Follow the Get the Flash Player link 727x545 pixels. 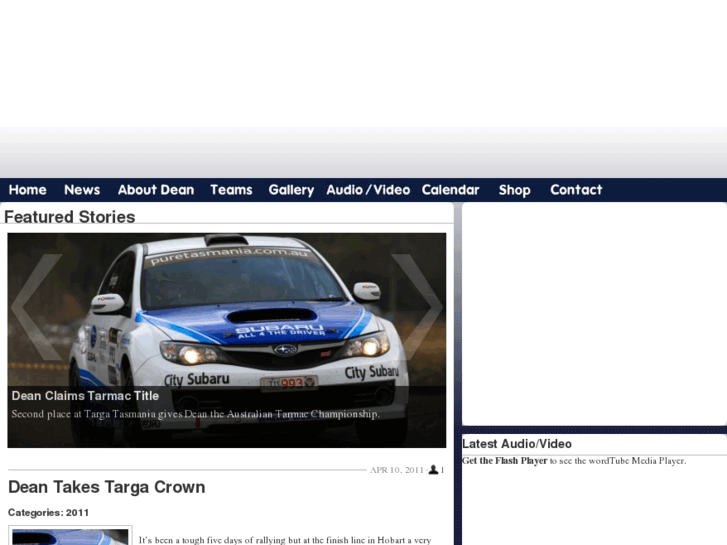[x=504, y=461]
